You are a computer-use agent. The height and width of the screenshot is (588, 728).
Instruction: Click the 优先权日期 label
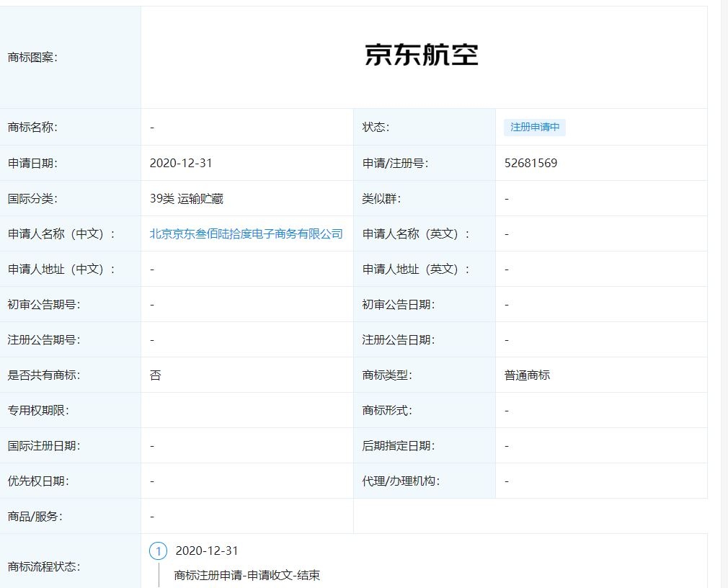click(38, 481)
